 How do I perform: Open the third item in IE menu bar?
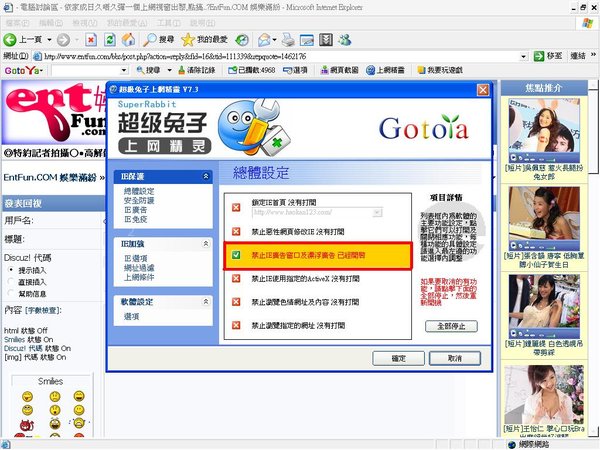(x=85, y=23)
